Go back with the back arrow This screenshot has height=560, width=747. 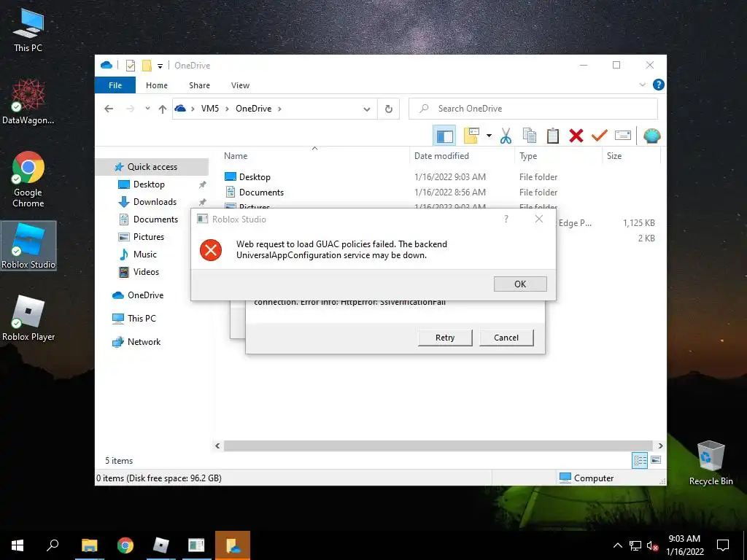(x=109, y=109)
